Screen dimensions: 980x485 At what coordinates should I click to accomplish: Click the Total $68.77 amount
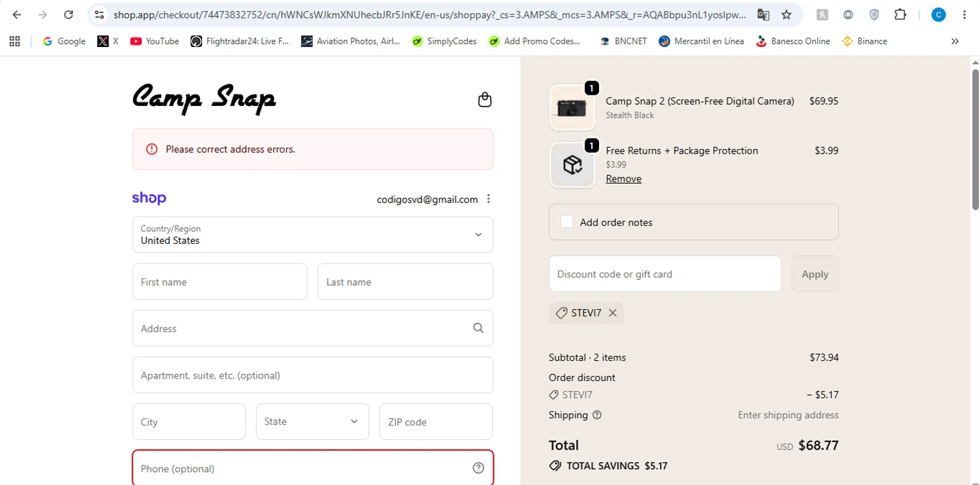[819, 446]
